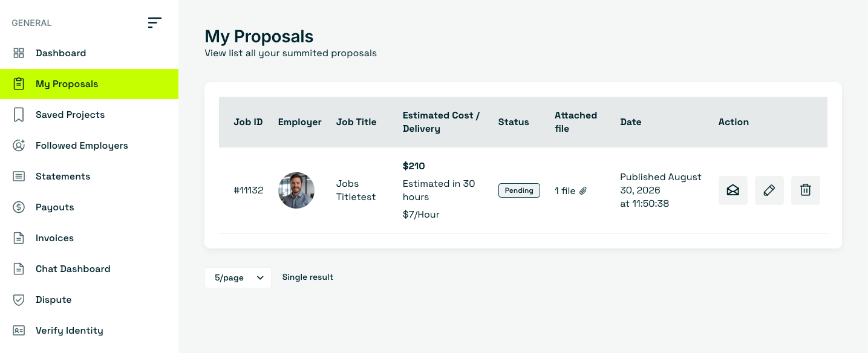Open the Chat Dashboard menu item

coord(89,269)
